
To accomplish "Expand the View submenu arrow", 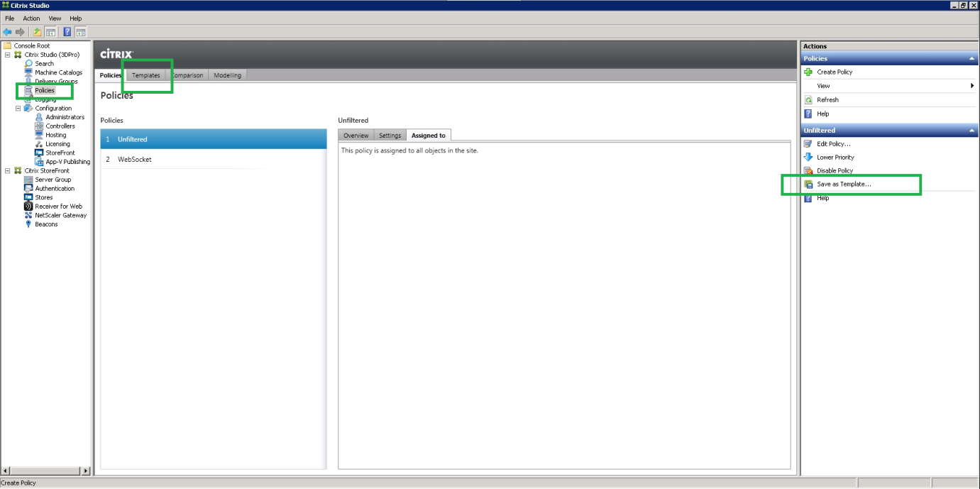I will click(971, 86).
